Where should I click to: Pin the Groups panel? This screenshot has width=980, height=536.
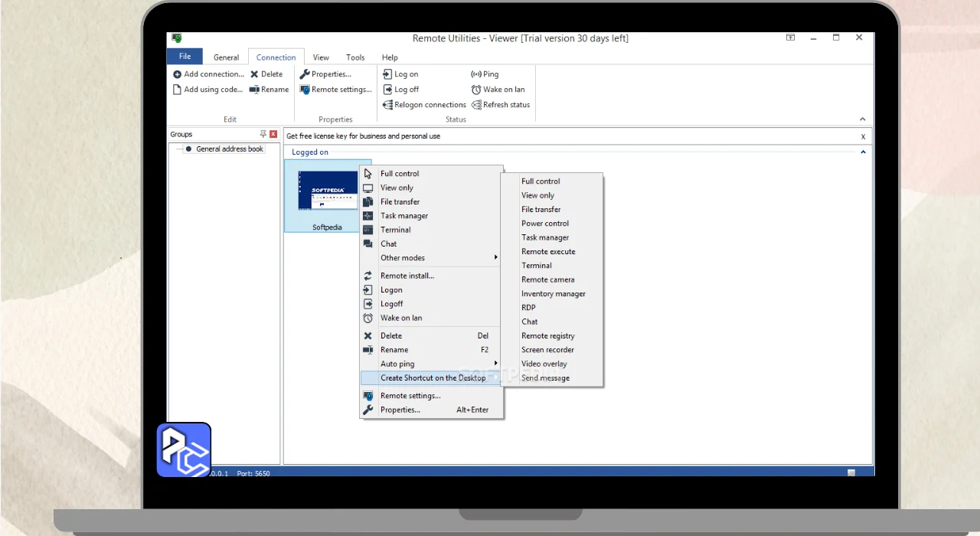(x=263, y=134)
